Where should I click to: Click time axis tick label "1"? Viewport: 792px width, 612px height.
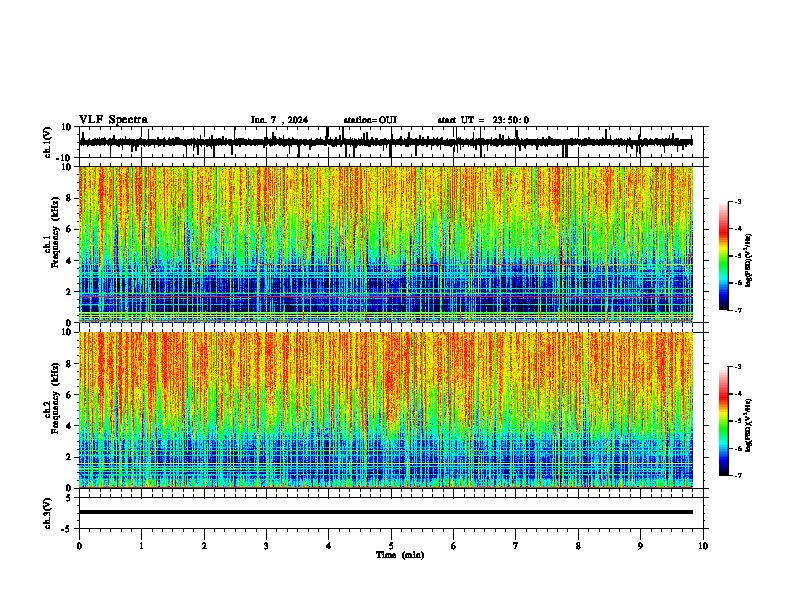[x=141, y=546]
